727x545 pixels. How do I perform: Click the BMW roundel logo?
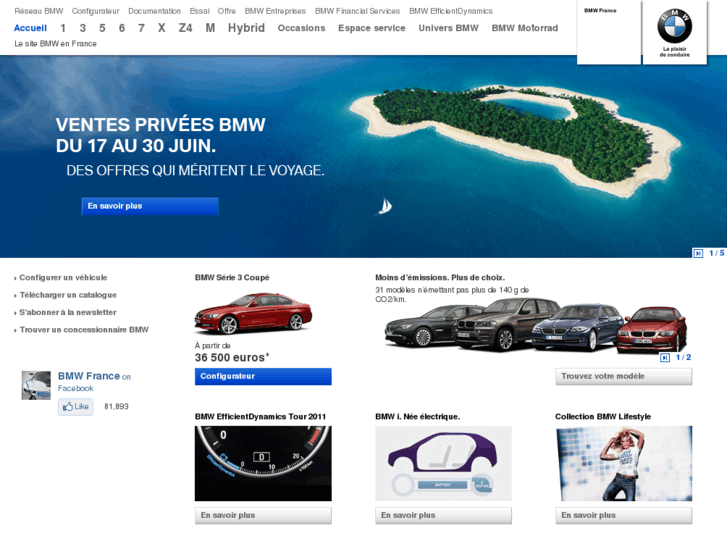[675, 26]
